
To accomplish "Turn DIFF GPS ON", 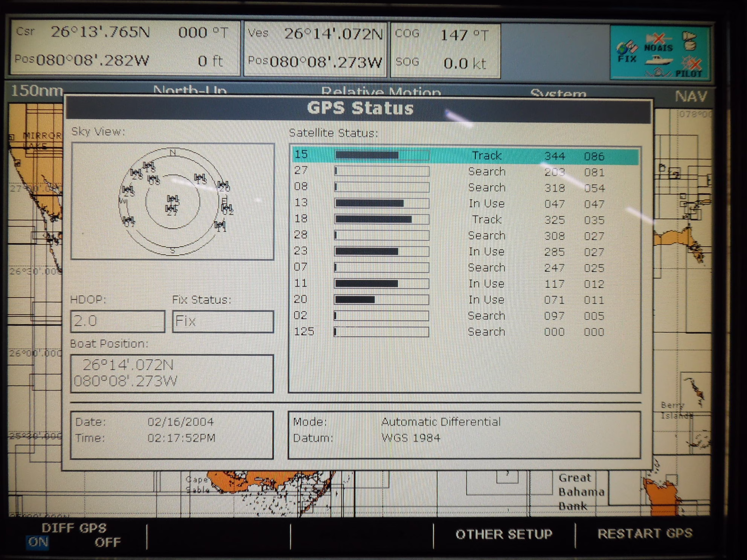I will (38, 542).
